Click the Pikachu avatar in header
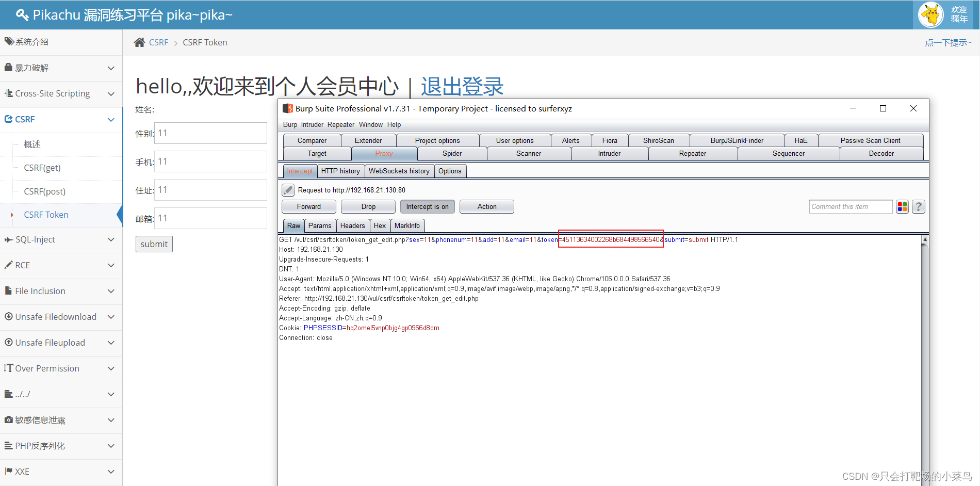The width and height of the screenshot is (980, 486). coord(932,14)
